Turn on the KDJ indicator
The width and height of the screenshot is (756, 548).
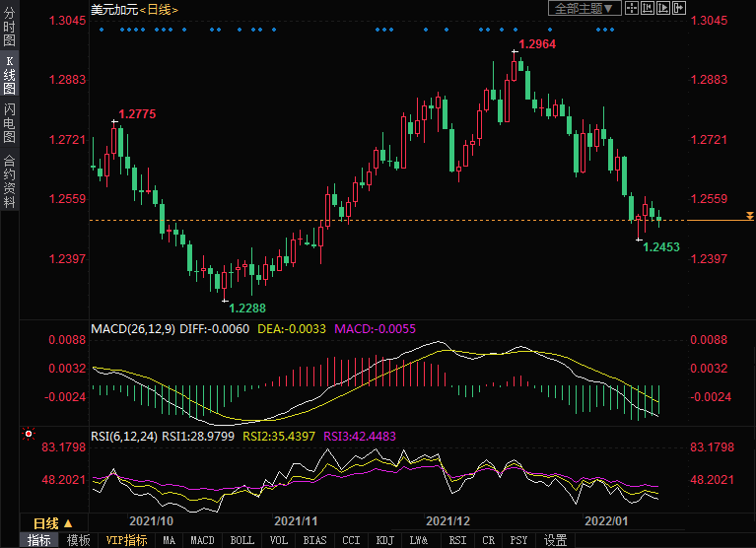(x=385, y=540)
